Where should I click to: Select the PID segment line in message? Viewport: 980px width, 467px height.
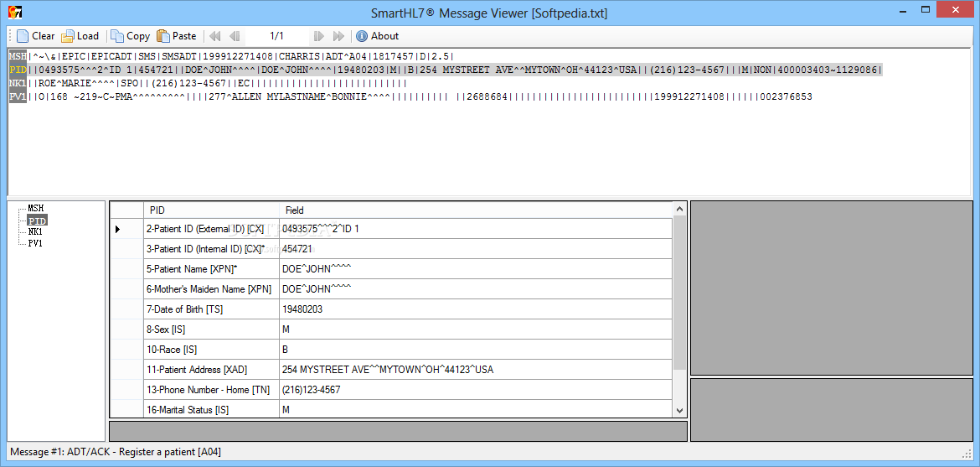[x=445, y=70]
